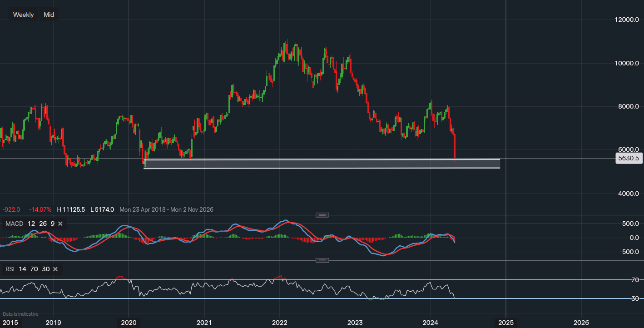This screenshot has width=644, height=328.
Task: Click the 2022 label on time axis
Action: coord(279,323)
